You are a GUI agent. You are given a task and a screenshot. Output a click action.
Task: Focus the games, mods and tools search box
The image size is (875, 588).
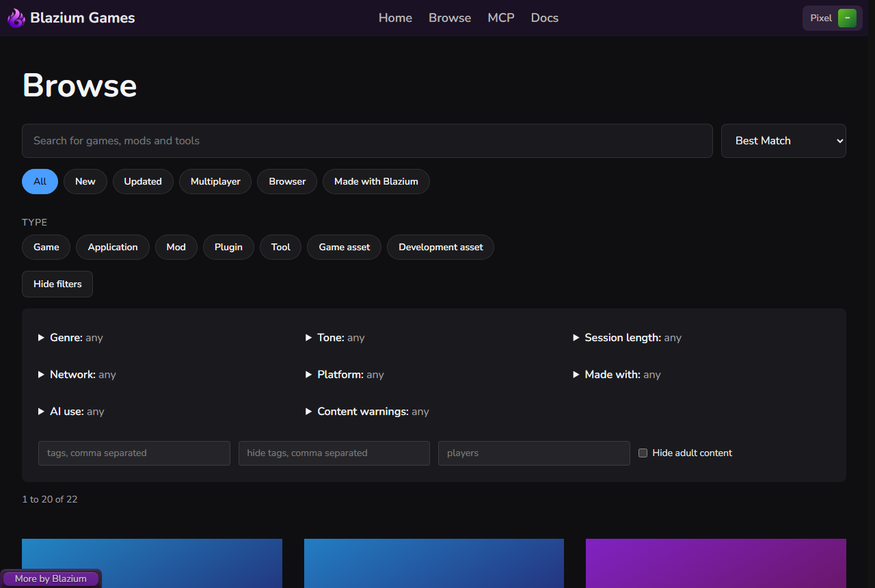(x=367, y=141)
